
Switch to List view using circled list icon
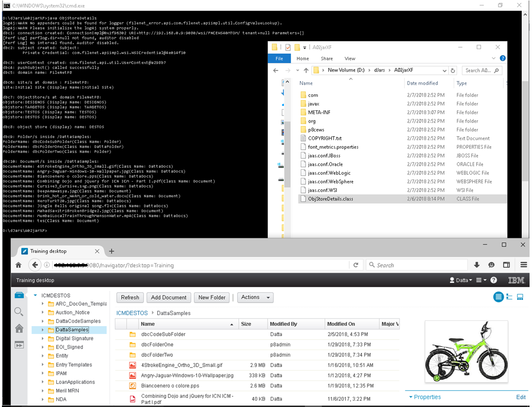(x=498, y=297)
